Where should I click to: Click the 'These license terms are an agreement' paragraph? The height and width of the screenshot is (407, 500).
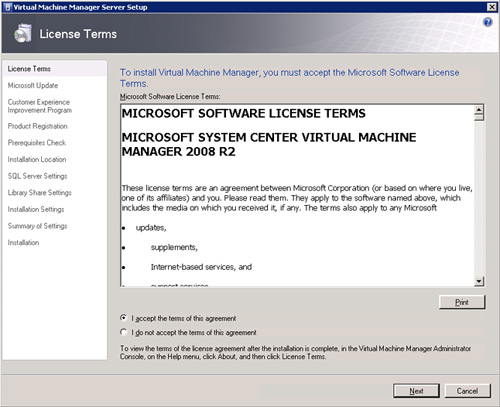297,198
